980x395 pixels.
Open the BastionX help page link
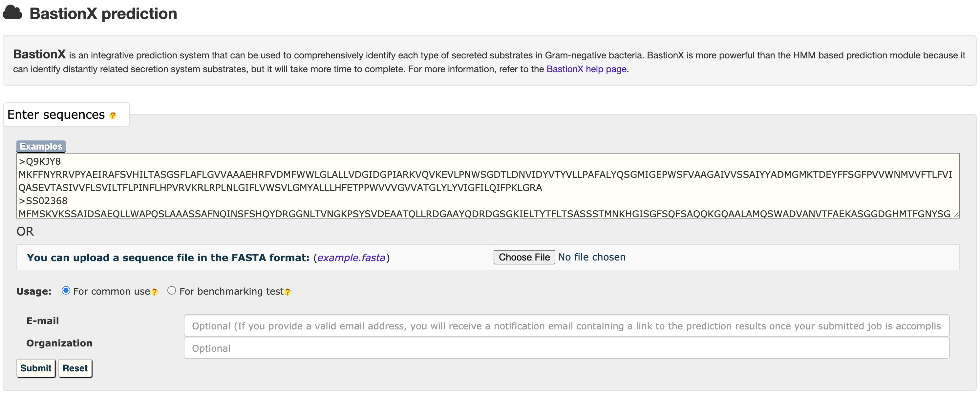[586, 69]
